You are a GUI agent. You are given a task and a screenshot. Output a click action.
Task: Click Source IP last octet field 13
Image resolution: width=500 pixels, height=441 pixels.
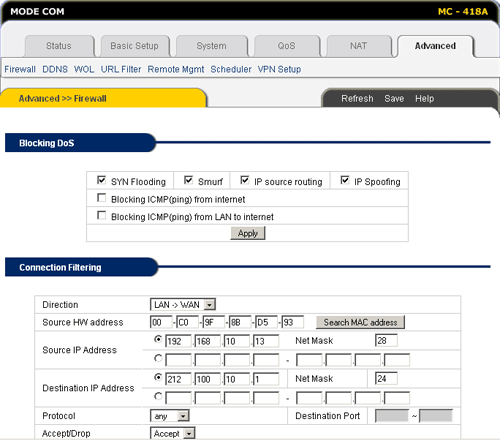tap(266, 341)
